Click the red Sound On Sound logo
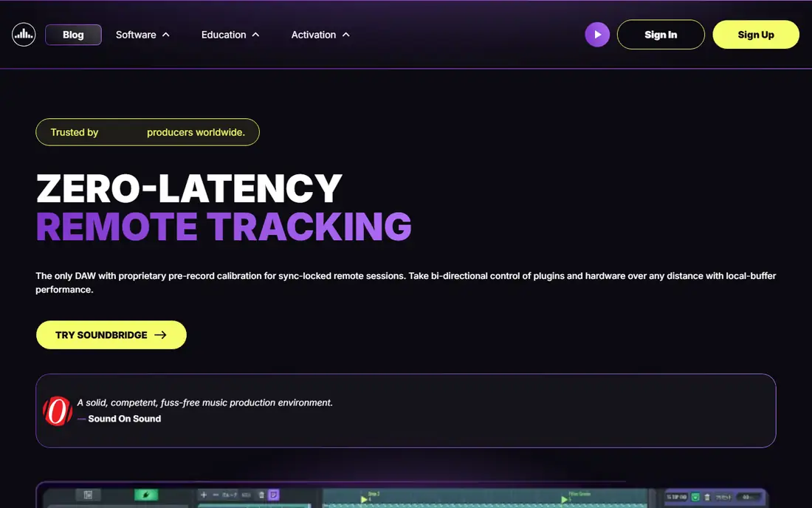This screenshot has height=508, width=812. click(x=58, y=411)
